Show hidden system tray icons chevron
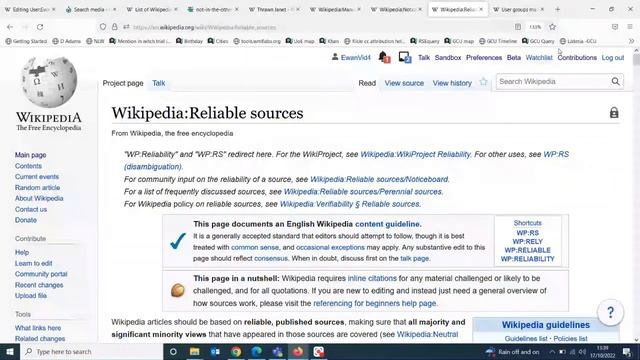640x360 pixels. [x=552, y=351]
